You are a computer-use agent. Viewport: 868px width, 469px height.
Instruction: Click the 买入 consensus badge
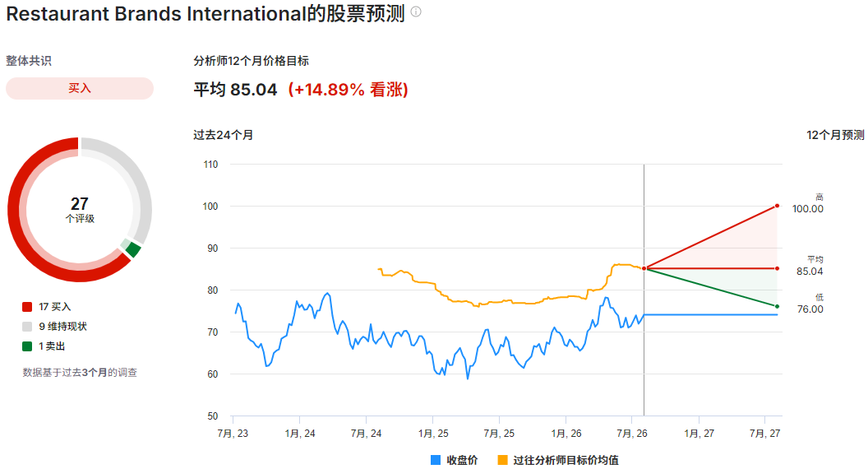80,88
